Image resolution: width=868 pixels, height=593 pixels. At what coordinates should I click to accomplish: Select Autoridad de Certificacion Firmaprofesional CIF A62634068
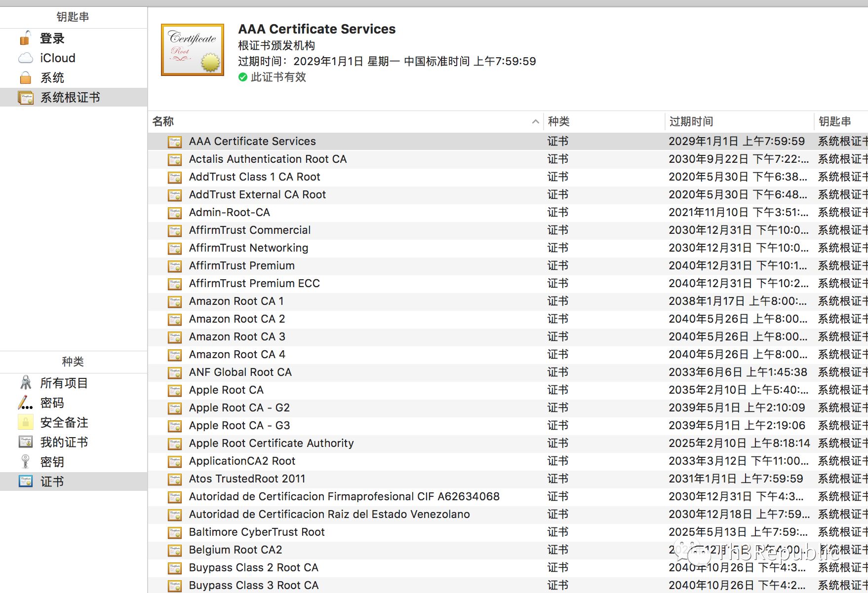pos(344,497)
